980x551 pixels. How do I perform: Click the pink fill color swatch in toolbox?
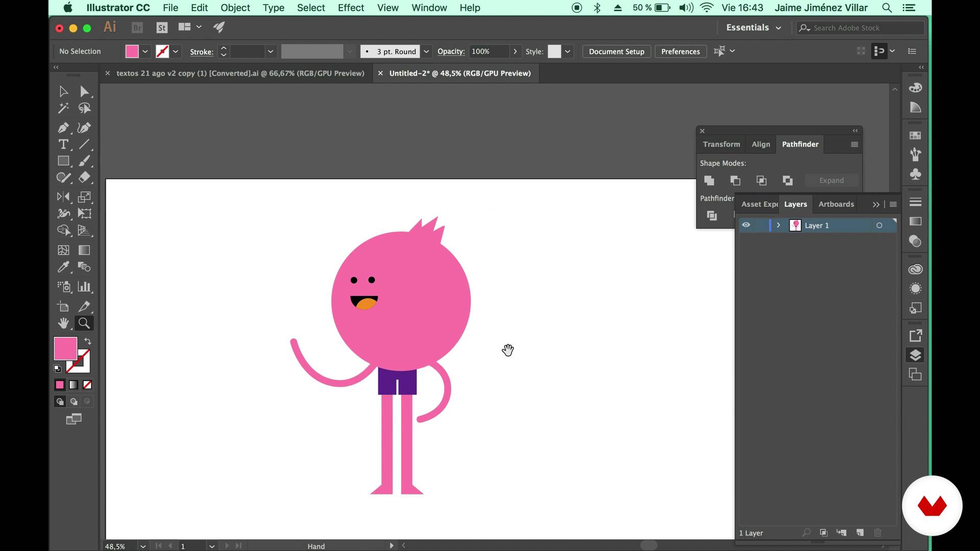pos(65,348)
